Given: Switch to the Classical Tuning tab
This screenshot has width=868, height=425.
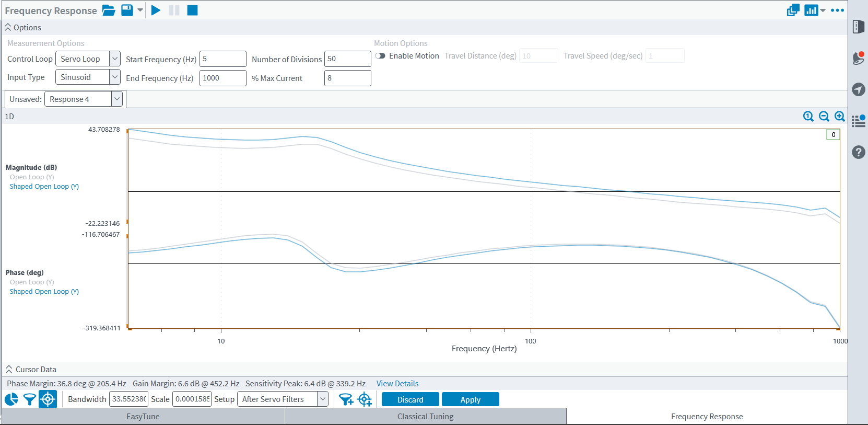Looking at the screenshot, I should coord(425,417).
